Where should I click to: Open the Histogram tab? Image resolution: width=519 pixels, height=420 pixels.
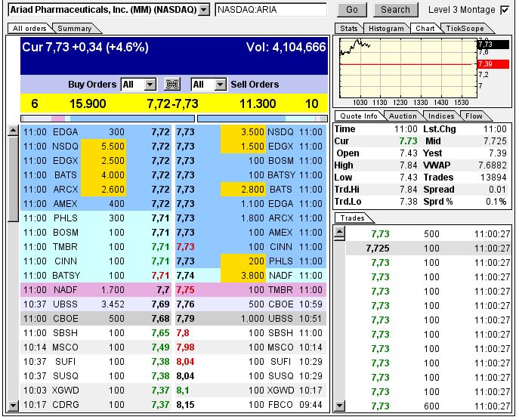(x=386, y=29)
